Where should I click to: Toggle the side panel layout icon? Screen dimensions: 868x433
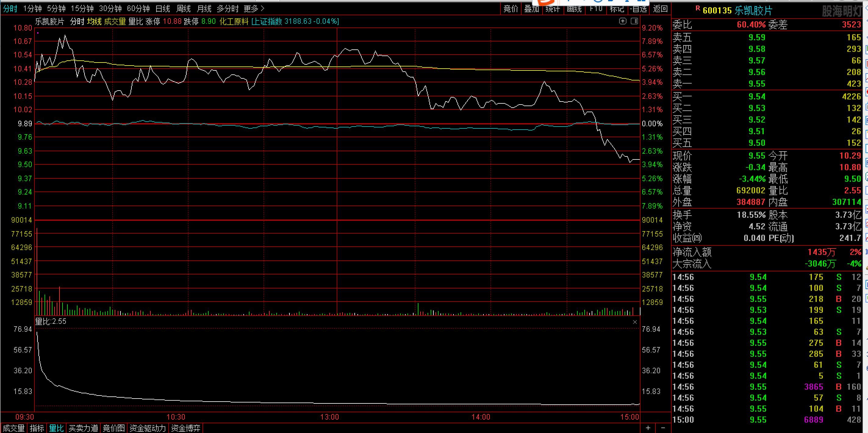click(634, 21)
